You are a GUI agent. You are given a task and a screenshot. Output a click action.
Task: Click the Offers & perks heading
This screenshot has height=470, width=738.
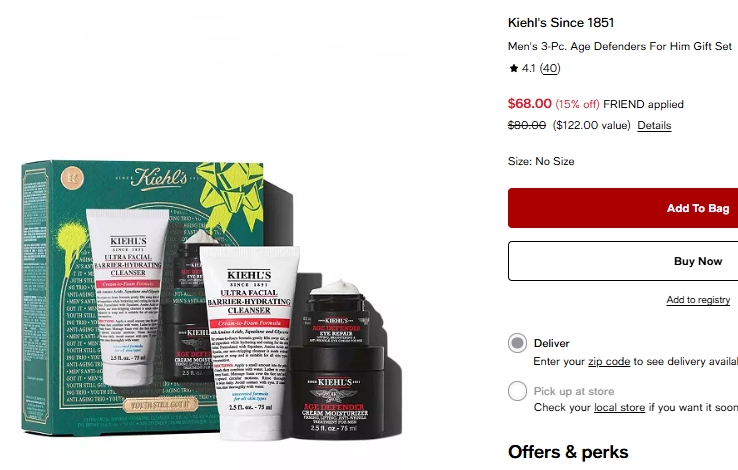[568, 452]
